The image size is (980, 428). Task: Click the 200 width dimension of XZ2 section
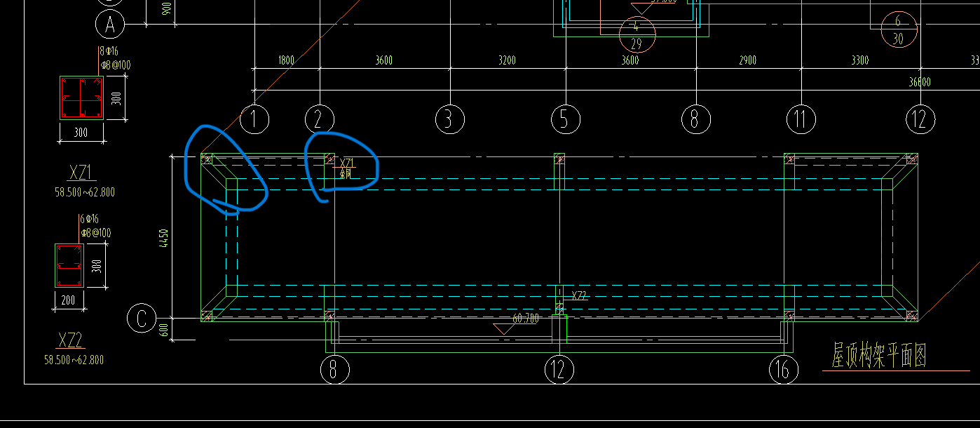point(69,300)
